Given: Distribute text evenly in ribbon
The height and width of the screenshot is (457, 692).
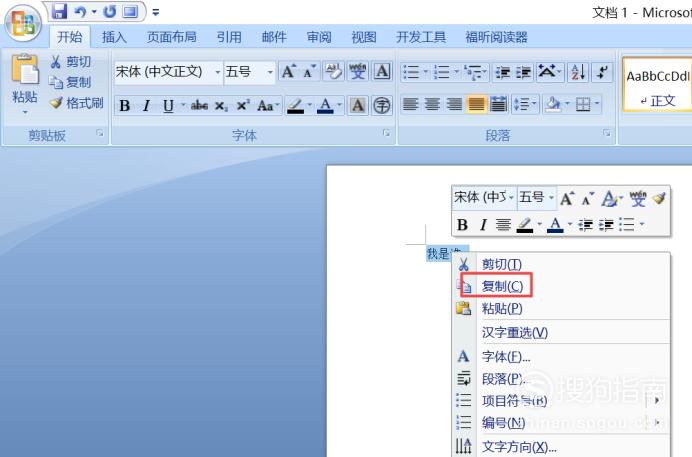Looking at the screenshot, I should 499,105.
